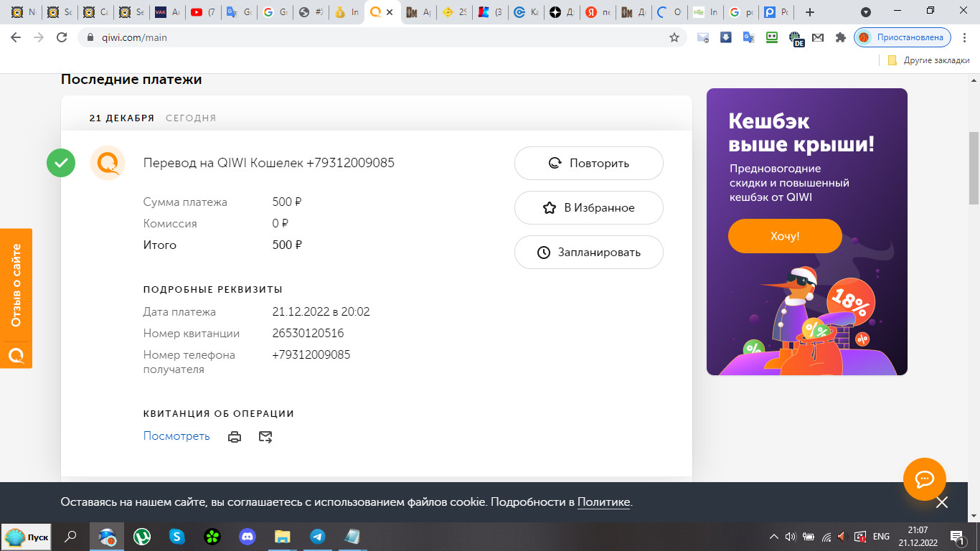The image size is (980, 551).
Task: Open the Другие закладки bookmarks folder
Action: coord(928,60)
